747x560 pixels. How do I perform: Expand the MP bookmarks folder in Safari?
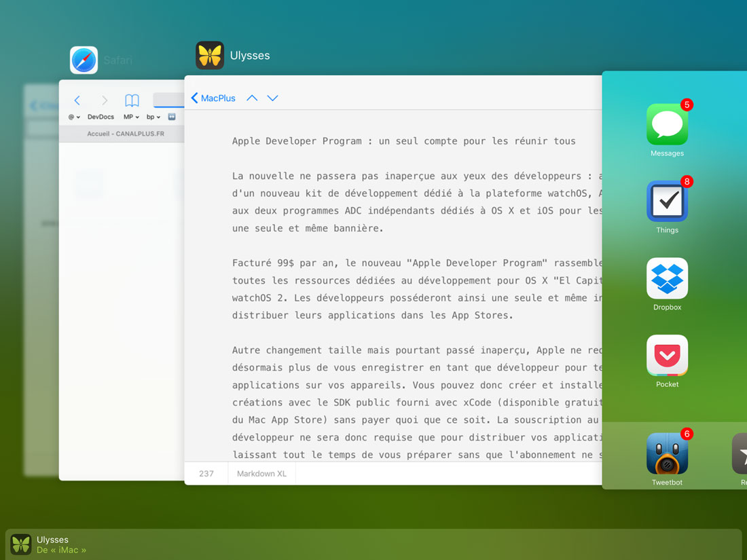tap(131, 117)
